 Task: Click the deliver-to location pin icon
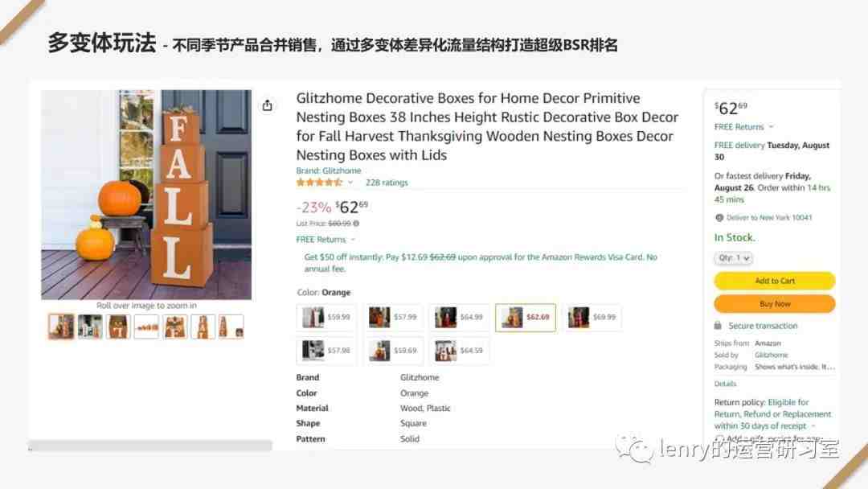(x=719, y=218)
